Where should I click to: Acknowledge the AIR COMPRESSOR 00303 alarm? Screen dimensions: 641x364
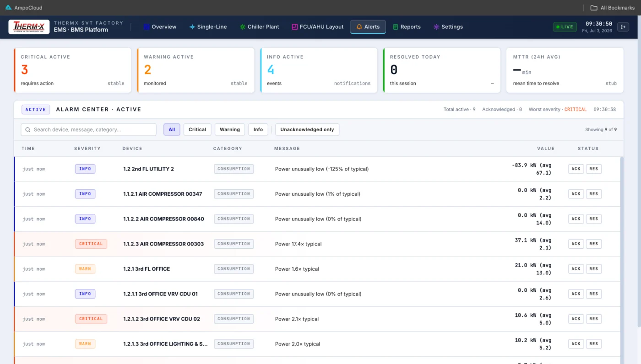coord(576,244)
